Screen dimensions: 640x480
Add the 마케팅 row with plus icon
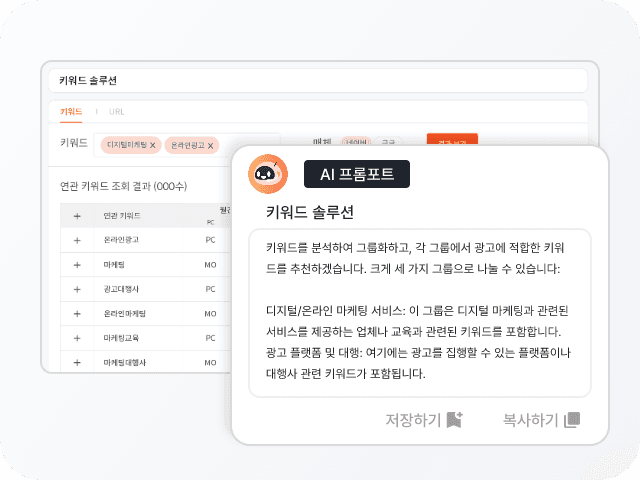77,265
